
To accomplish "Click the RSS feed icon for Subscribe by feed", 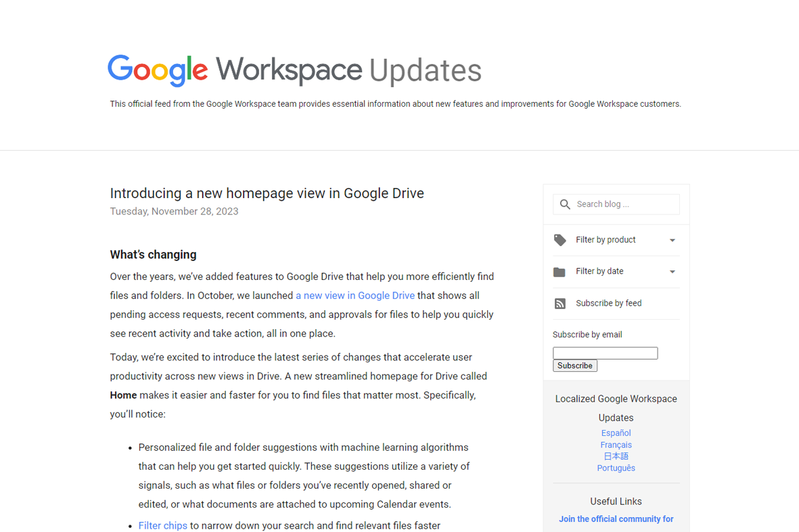I will pos(560,303).
